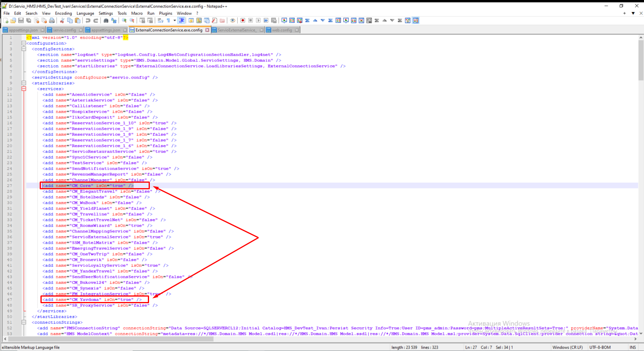Collapse the connectionStrings fold marker
644x351 pixels.
pos(24,322)
